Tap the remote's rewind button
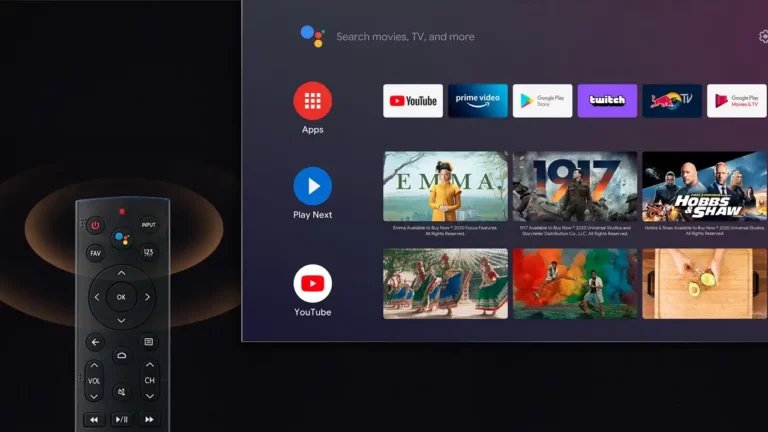Screen dimensions: 768x432 [x=94, y=420]
